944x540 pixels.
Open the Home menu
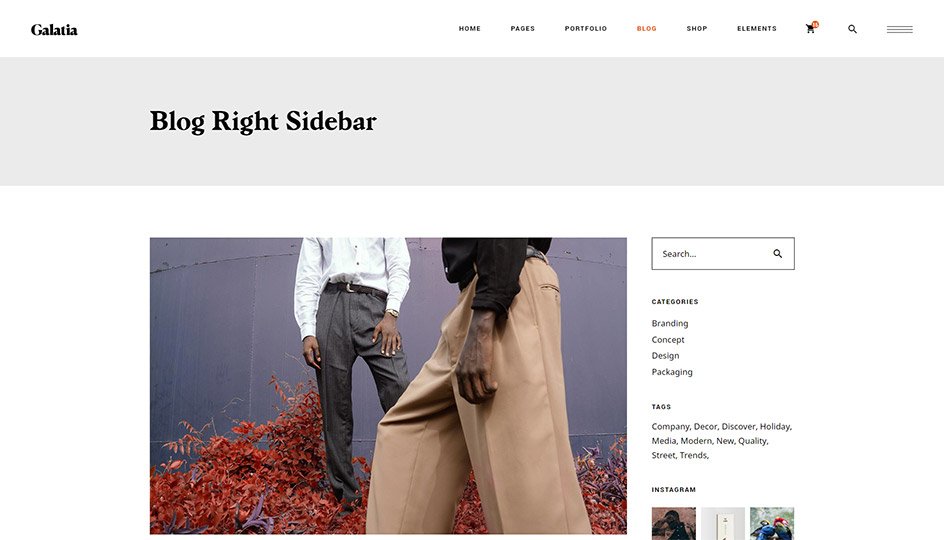[470, 28]
